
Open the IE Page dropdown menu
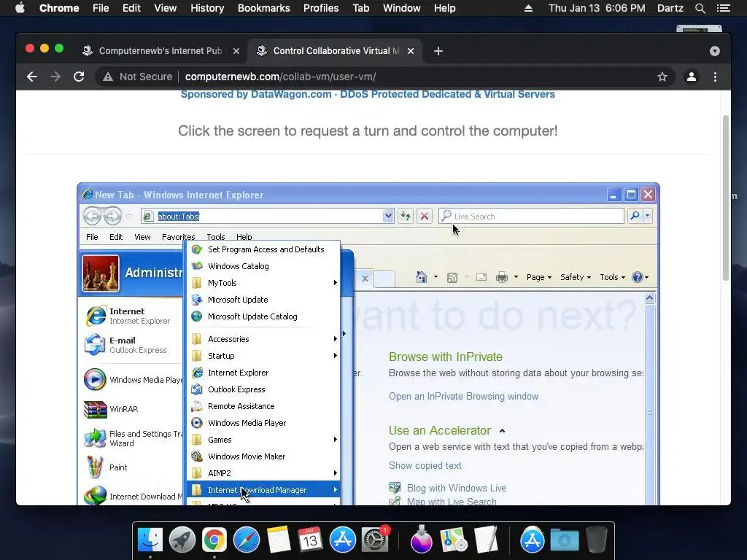pos(539,277)
